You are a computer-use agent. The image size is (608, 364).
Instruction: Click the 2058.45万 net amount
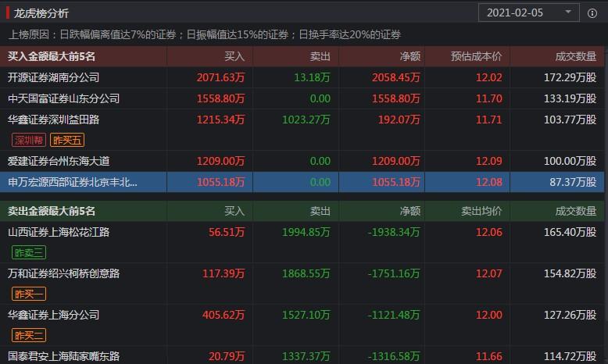pyautogui.click(x=396, y=77)
